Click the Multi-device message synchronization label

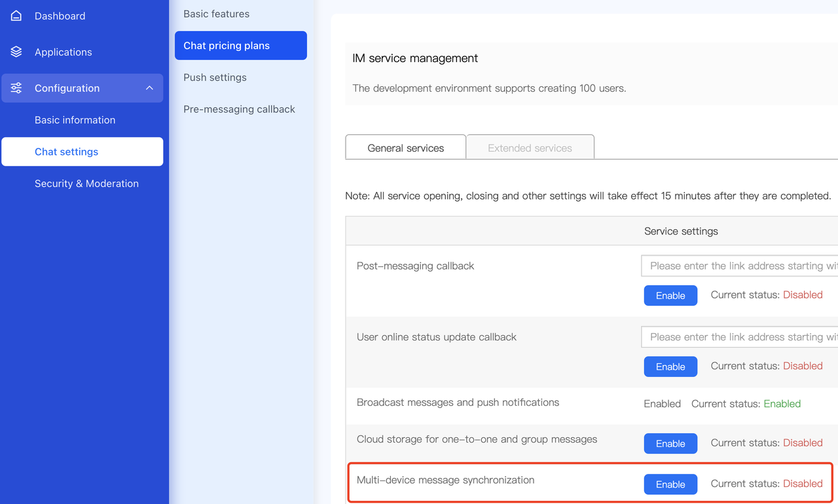pyautogui.click(x=445, y=480)
